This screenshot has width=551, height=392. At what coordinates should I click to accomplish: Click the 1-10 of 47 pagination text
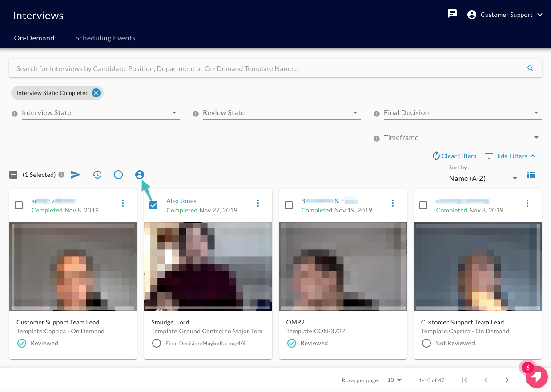click(432, 380)
